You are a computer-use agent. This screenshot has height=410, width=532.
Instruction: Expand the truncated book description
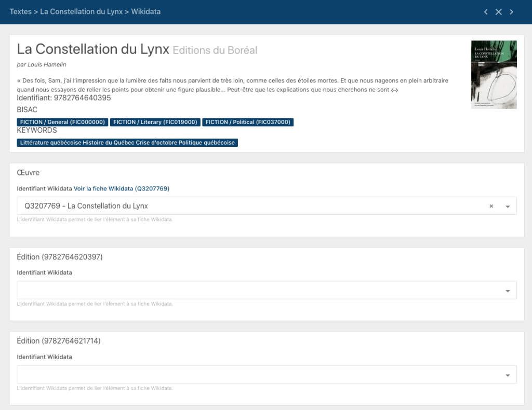(x=394, y=90)
